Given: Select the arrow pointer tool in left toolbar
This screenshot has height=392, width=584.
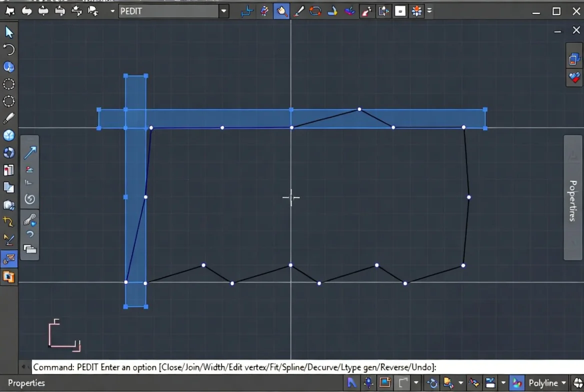Looking at the screenshot, I should coord(9,32).
